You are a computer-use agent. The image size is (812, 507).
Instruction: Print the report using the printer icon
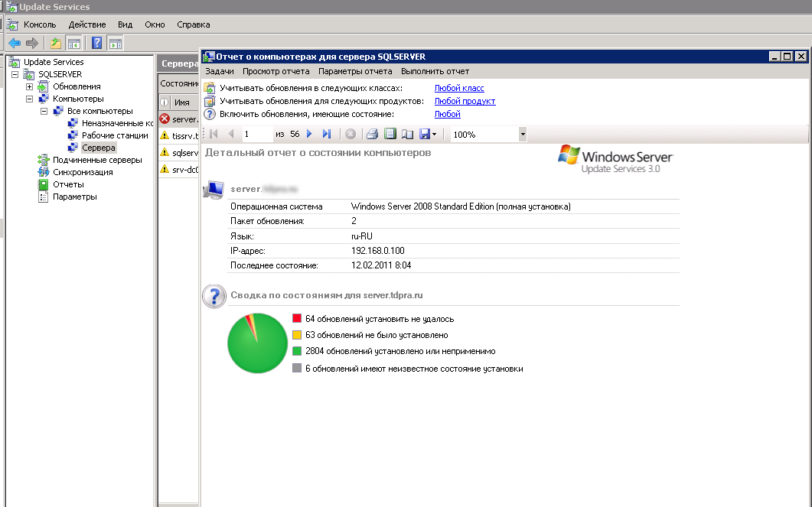372,134
